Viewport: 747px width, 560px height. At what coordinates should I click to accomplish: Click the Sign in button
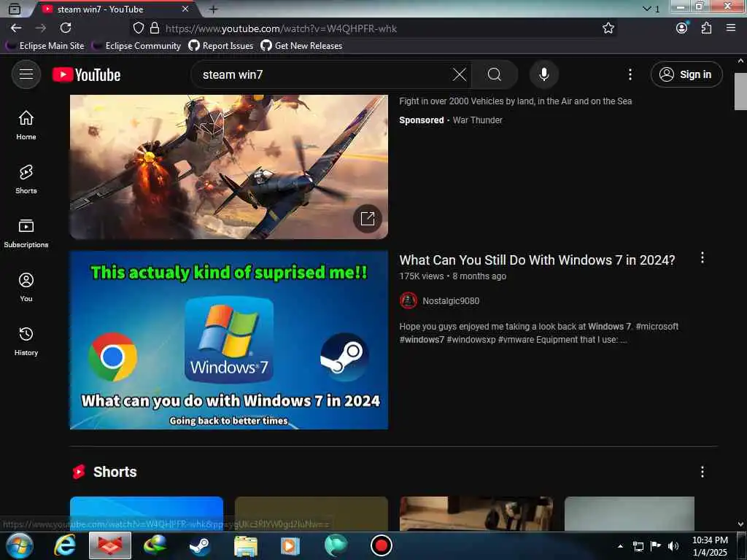tap(686, 74)
